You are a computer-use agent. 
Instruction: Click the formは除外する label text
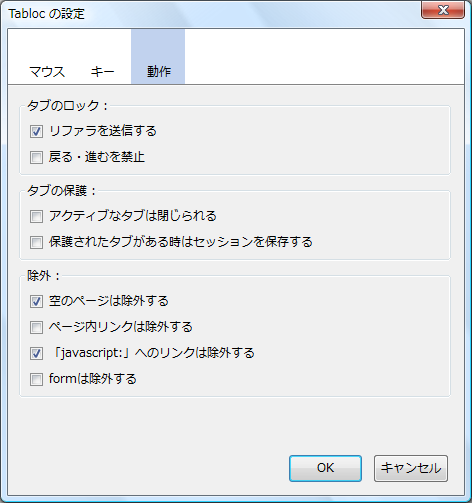point(93,379)
